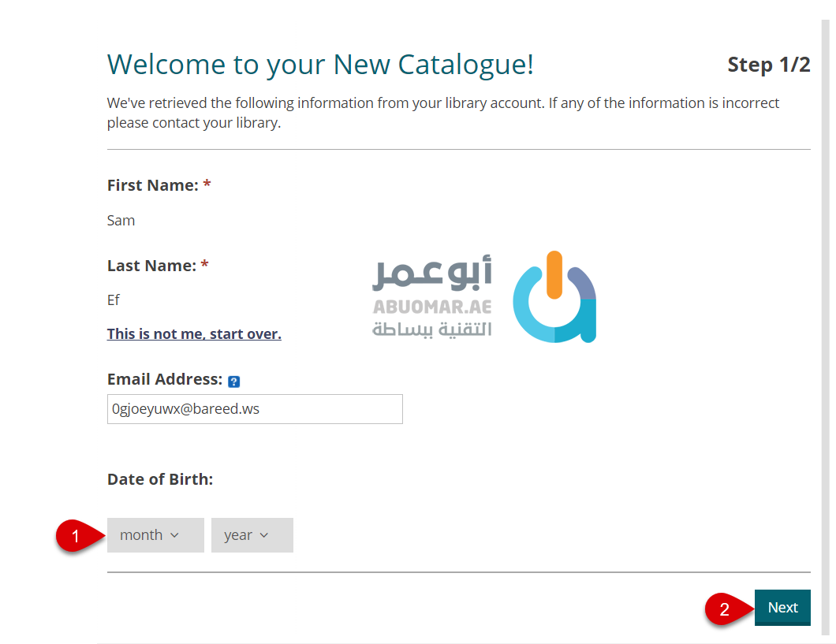The height and width of the screenshot is (644, 836).
Task: Click the last name value "Ef"
Action: (x=114, y=300)
